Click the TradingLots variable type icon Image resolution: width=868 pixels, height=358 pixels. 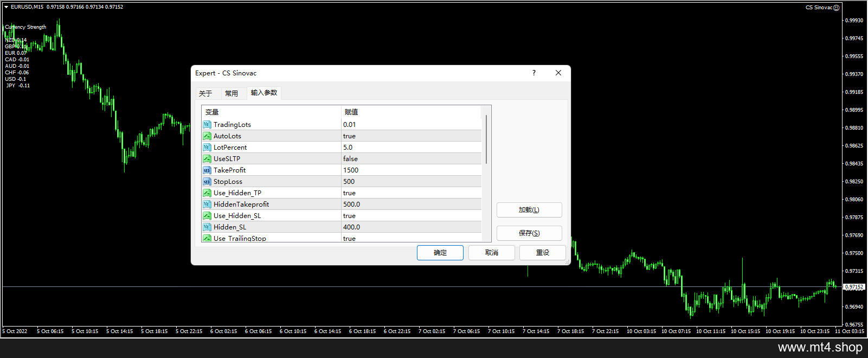point(207,125)
